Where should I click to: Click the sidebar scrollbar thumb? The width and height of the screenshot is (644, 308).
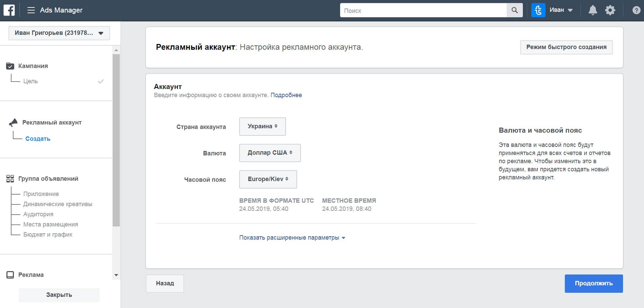[116, 140]
